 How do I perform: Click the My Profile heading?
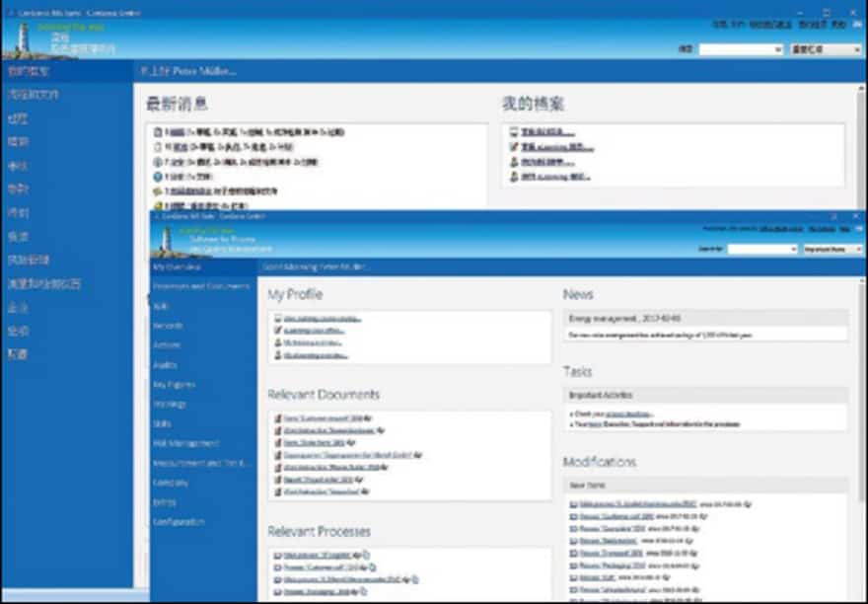295,294
